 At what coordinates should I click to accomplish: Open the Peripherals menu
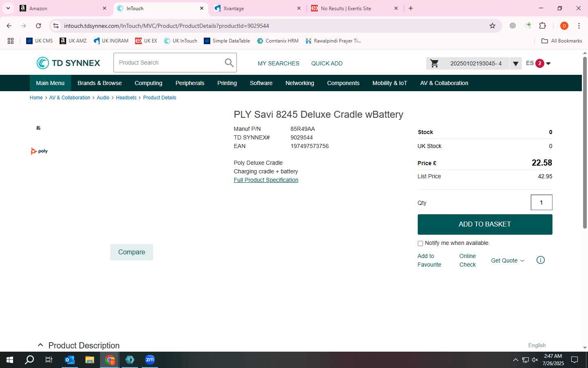point(190,83)
